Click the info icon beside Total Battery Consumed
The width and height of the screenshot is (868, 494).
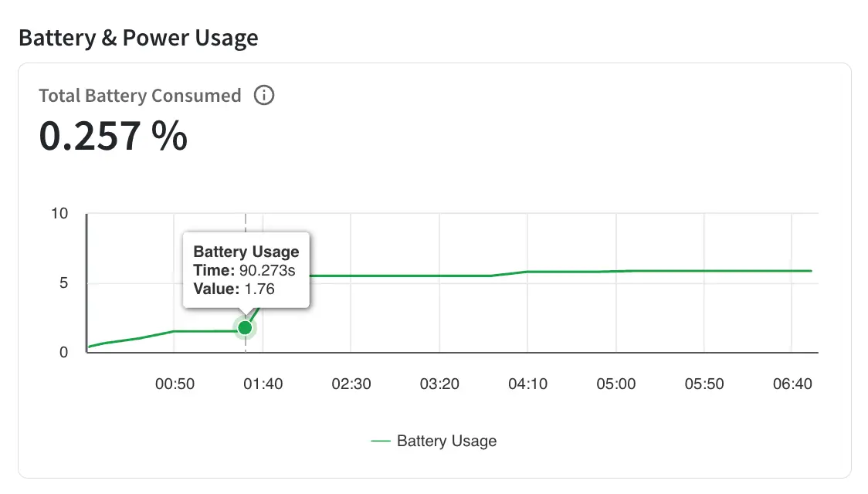pyautogui.click(x=264, y=95)
